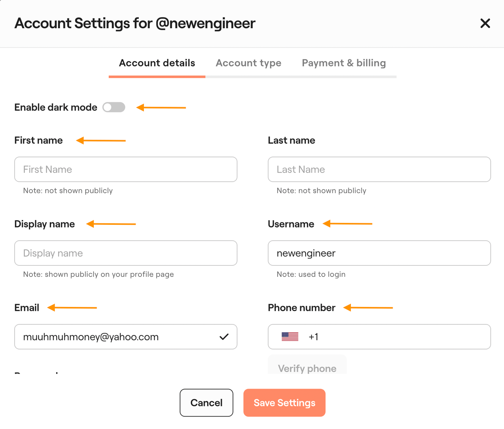Image resolution: width=504 pixels, height=429 pixels.
Task: Click the First Name input field
Action: [126, 169]
